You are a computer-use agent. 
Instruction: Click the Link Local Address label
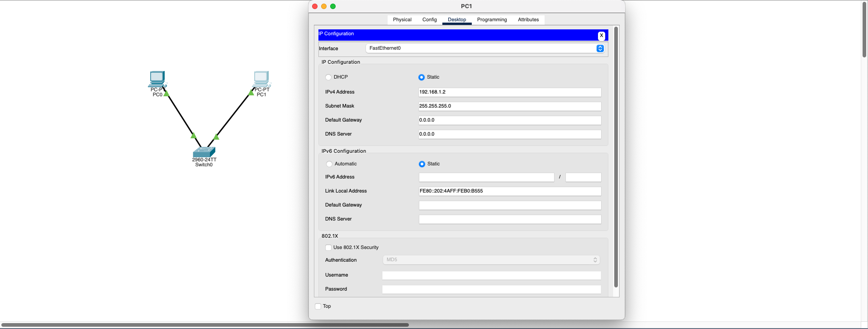(346, 191)
